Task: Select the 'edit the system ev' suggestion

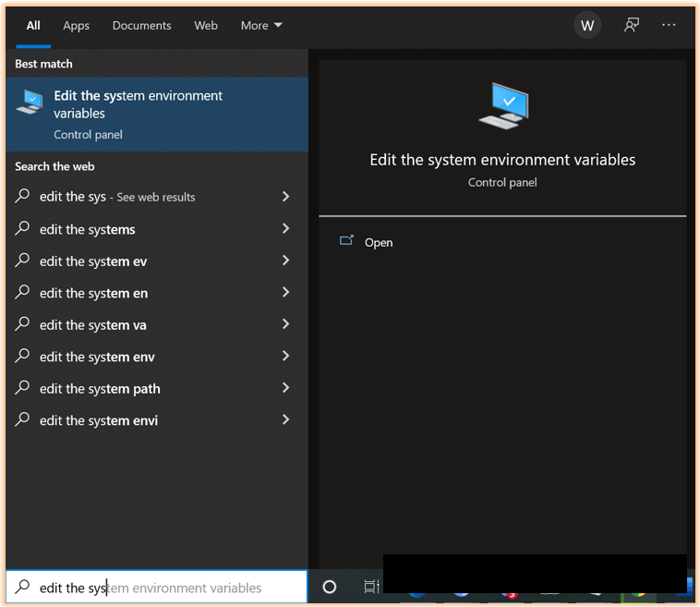Action: 157,261
